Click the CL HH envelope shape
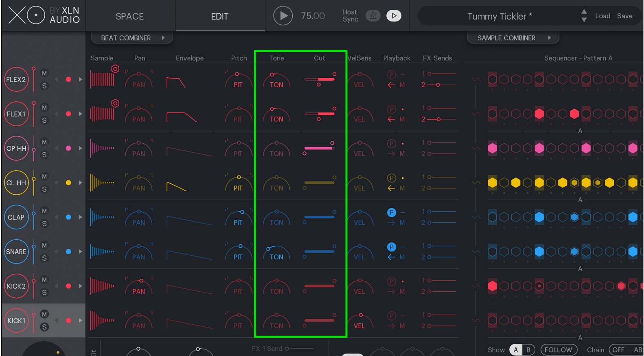This screenshot has height=356, width=644. pos(177,187)
